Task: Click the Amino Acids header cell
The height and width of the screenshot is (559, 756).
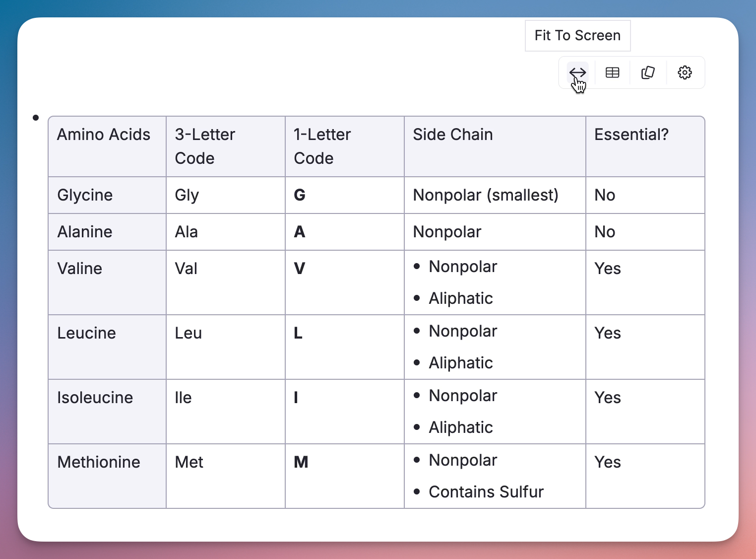Action: [x=104, y=135]
